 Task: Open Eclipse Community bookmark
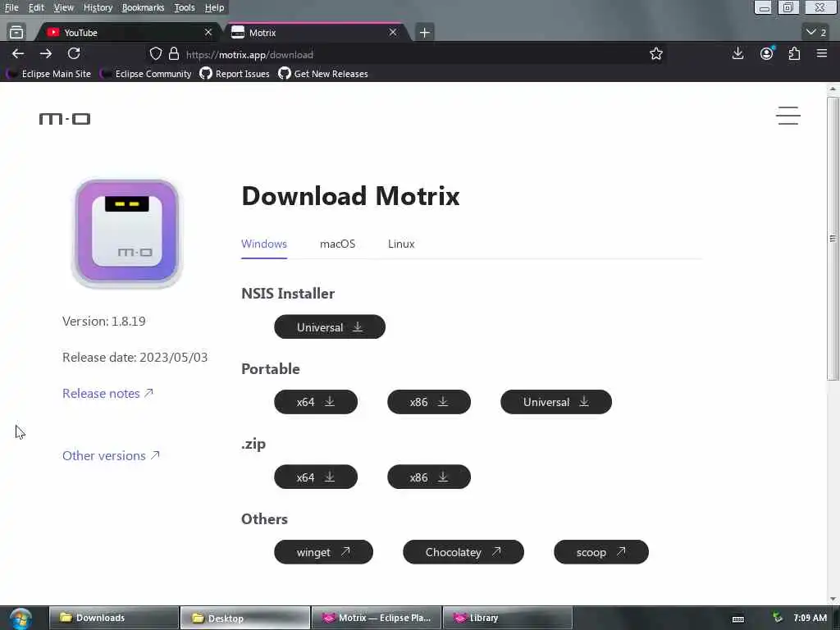tap(146, 74)
